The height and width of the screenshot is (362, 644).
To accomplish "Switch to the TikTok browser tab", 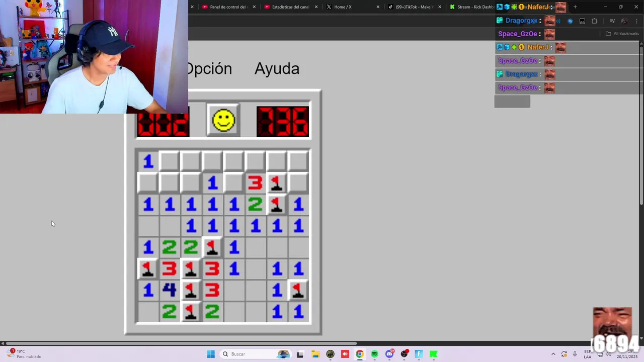I will pos(414,7).
